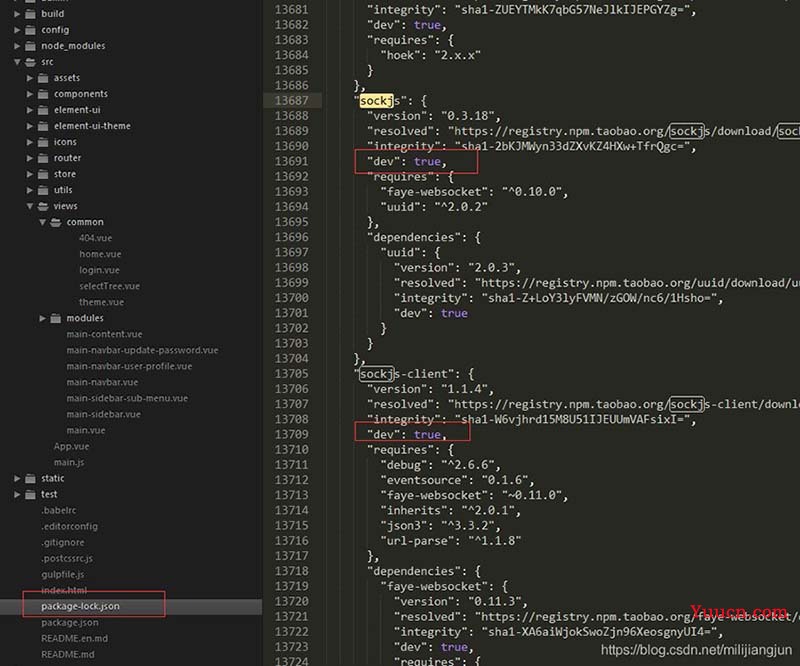The width and height of the screenshot is (800, 666).
Task: Click the build folder icon
Action: click(x=31, y=14)
